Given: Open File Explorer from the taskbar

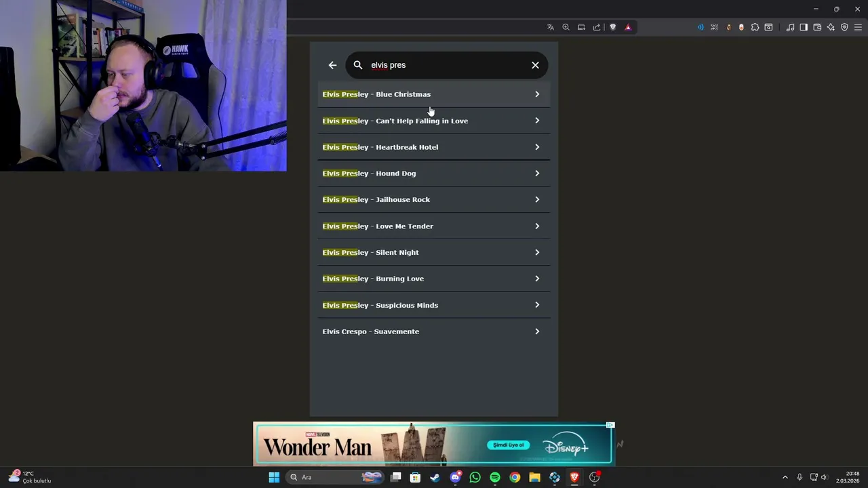Looking at the screenshot, I should 534,477.
